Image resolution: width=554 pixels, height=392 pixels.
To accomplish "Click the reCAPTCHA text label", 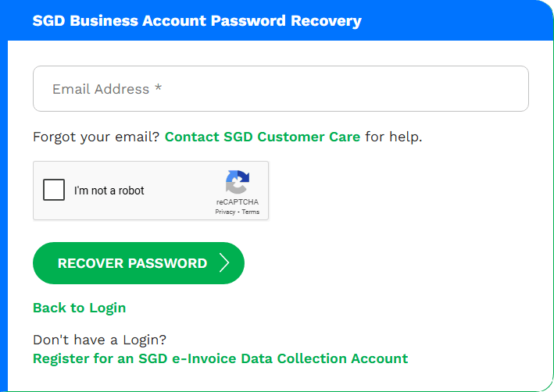I will pos(238,202).
